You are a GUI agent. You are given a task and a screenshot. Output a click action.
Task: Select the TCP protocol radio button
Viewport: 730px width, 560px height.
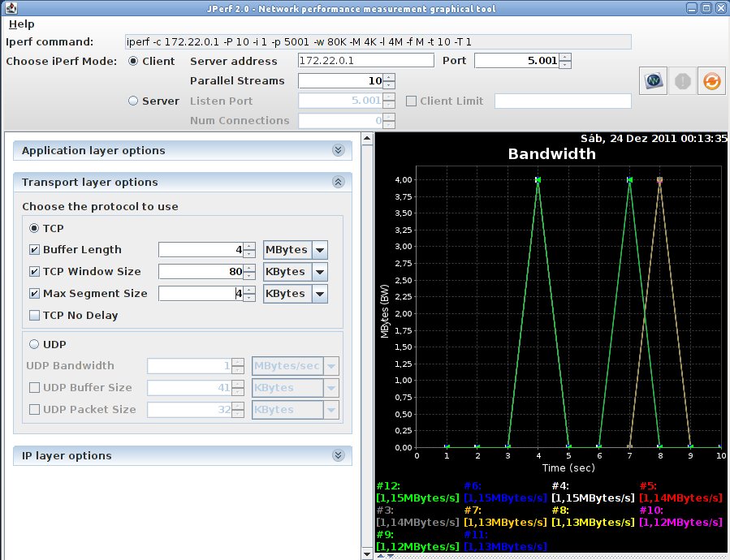34,228
